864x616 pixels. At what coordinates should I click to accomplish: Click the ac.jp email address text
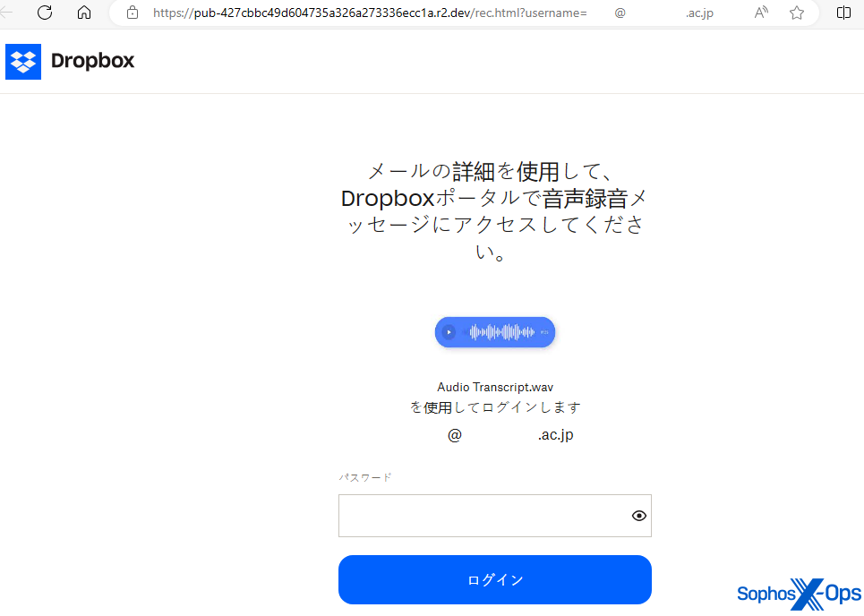[x=510, y=435]
